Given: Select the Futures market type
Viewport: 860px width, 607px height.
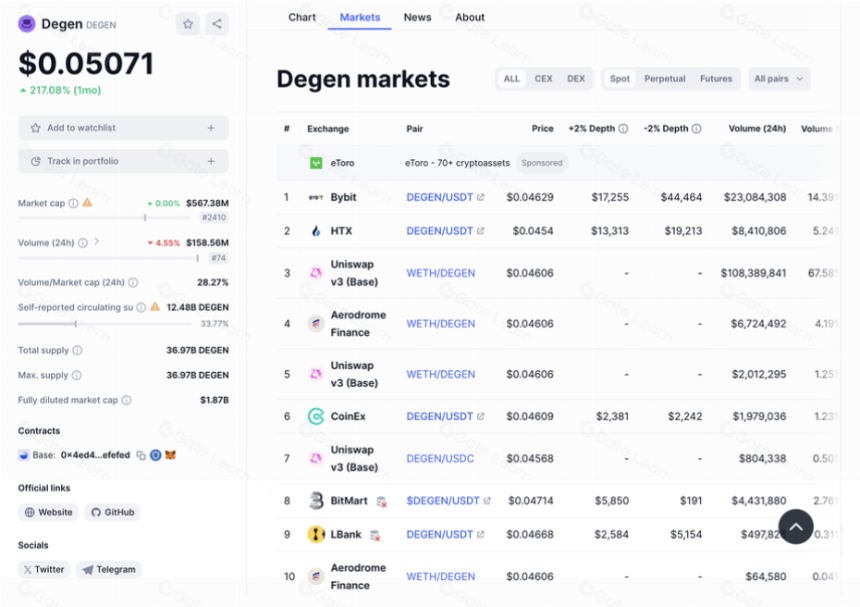Looking at the screenshot, I should 716,79.
